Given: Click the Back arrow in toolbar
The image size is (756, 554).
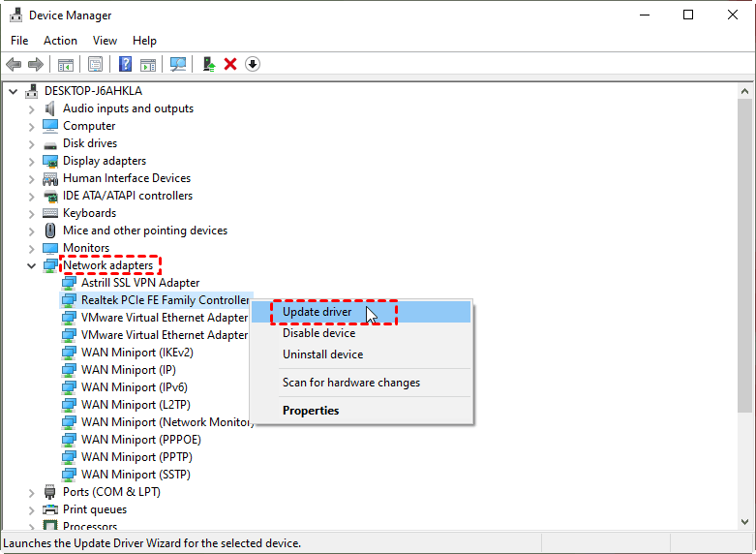Looking at the screenshot, I should (x=14, y=64).
